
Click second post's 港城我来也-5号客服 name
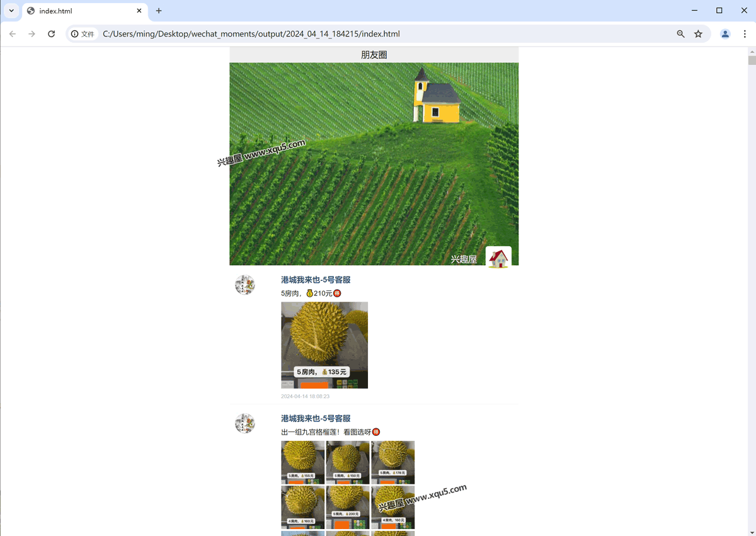316,418
